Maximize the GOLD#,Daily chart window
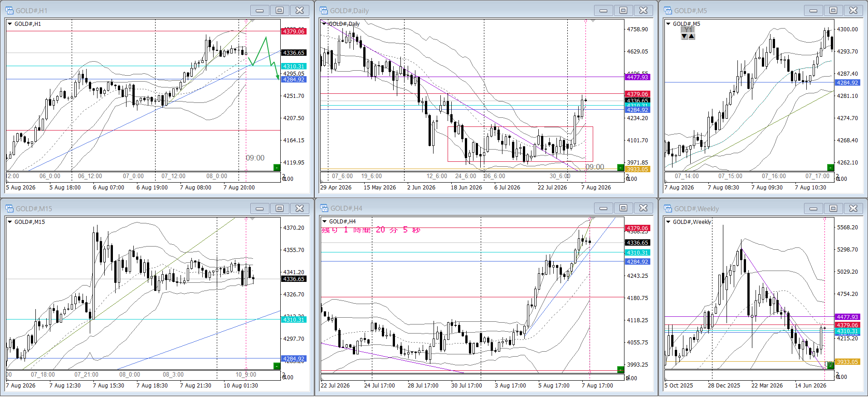The width and height of the screenshot is (868, 397). 624,10
